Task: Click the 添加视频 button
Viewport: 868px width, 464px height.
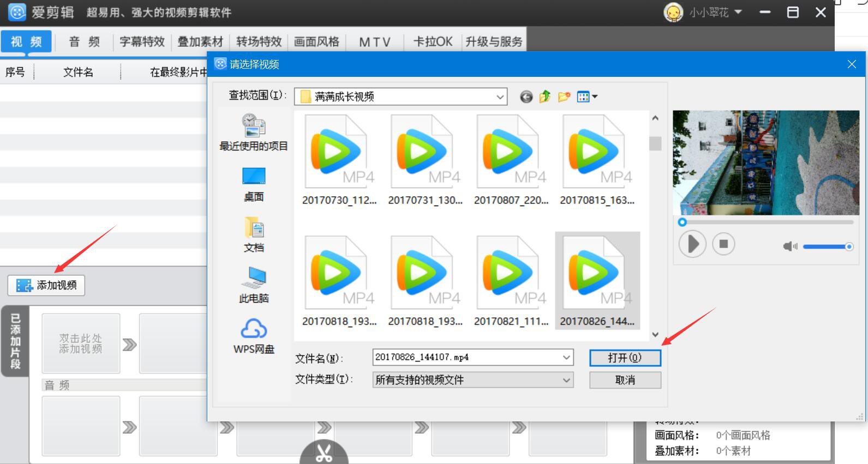Action: (46, 285)
